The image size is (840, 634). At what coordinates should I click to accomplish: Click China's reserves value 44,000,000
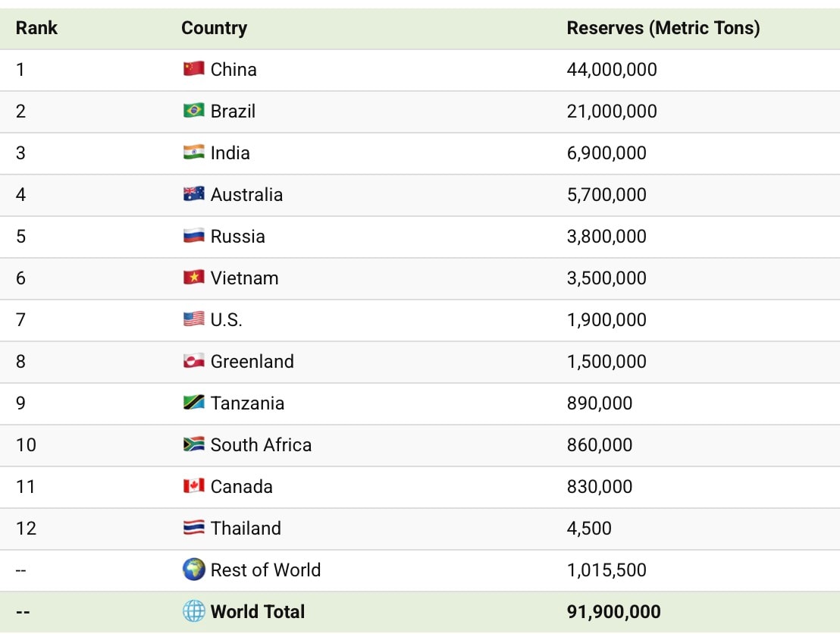click(611, 70)
